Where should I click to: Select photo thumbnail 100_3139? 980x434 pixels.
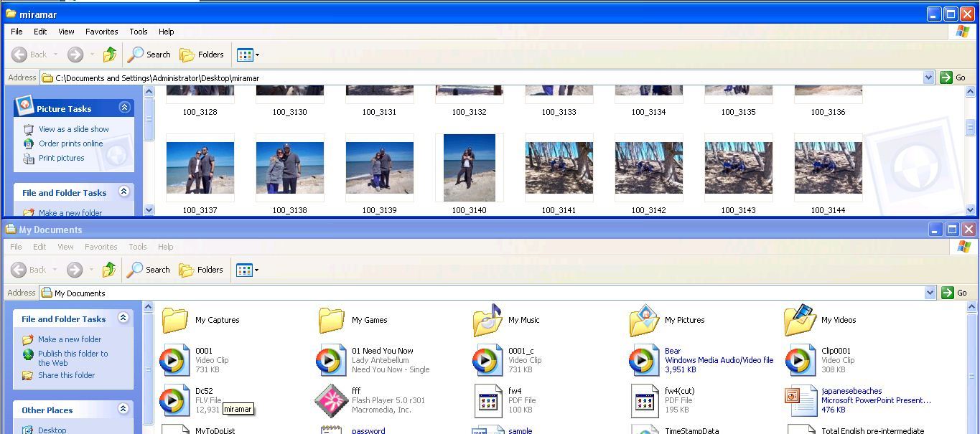click(x=379, y=168)
